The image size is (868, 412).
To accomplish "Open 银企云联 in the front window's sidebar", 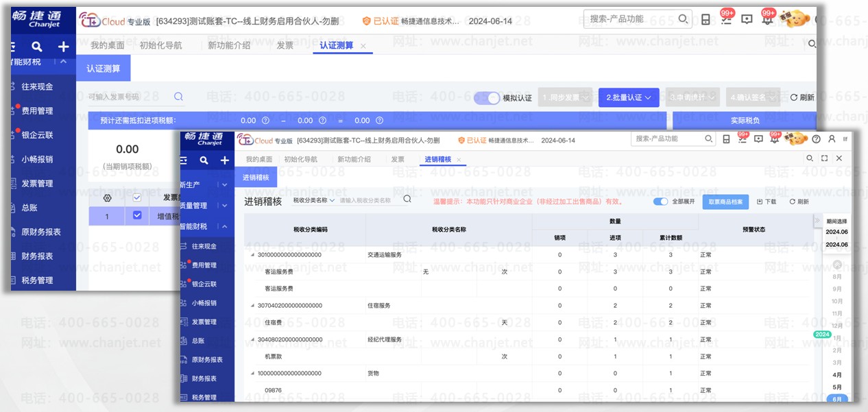I will (204, 284).
